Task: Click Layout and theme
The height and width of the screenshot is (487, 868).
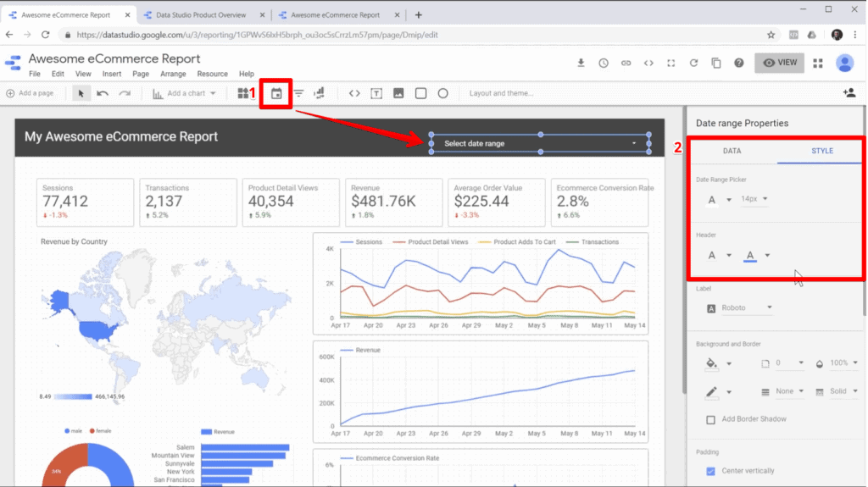Action: tap(502, 93)
